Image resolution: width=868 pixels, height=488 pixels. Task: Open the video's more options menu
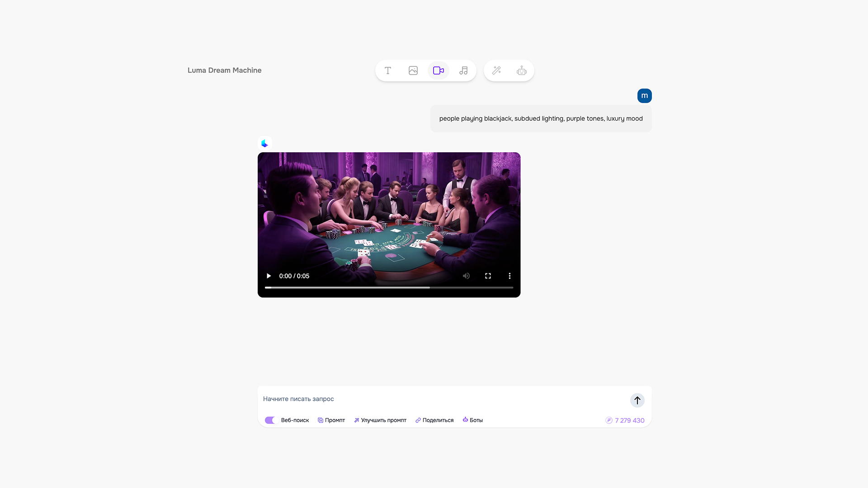click(509, 276)
